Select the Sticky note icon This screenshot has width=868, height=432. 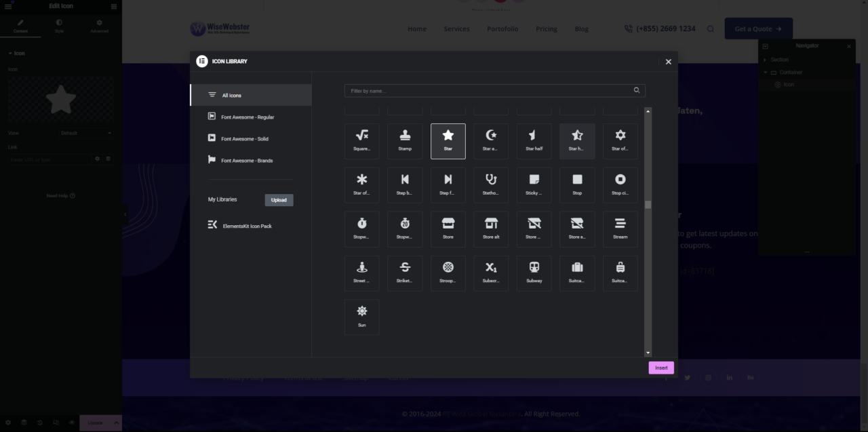pyautogui.click(x=534, y=185)
